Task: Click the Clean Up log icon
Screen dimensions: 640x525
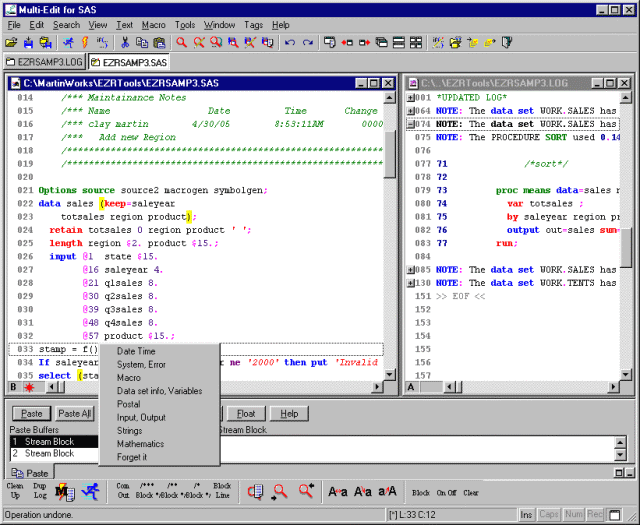Action: [x=15, y=491]
